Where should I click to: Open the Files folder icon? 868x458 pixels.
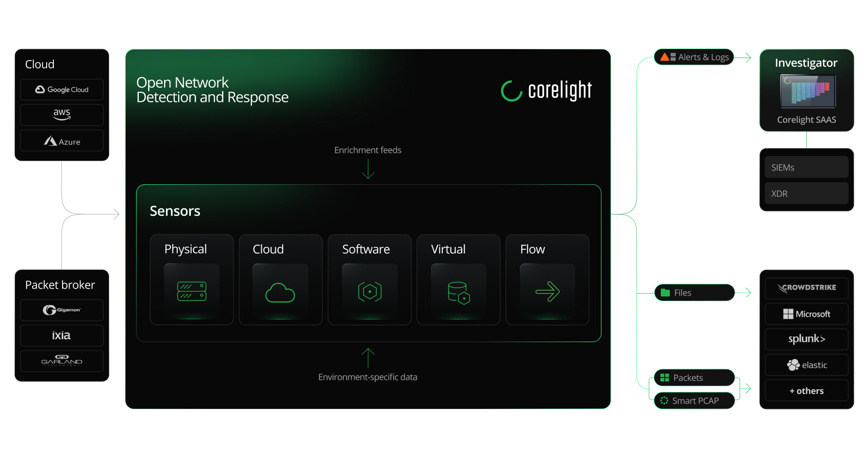[x=666, y=293]
